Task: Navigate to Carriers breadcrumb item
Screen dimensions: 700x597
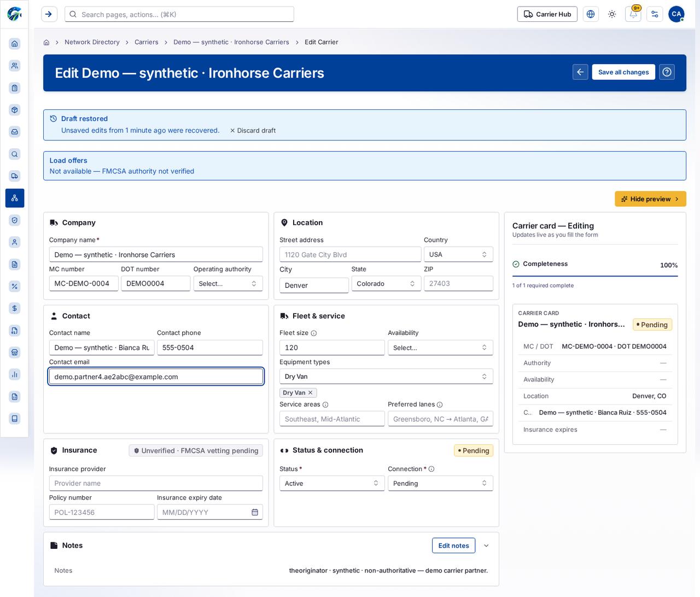Action: point(147,42)
